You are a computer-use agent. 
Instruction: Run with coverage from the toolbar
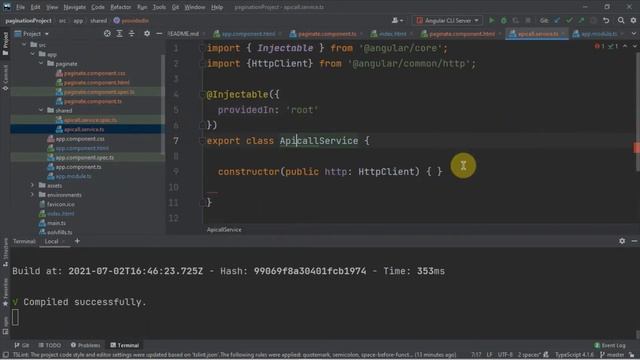click(x=516, y=20)
